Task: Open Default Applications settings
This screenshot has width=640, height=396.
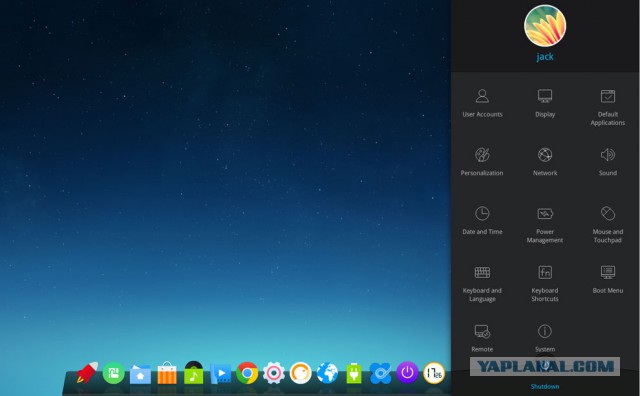Action: [x=608, y=108]
